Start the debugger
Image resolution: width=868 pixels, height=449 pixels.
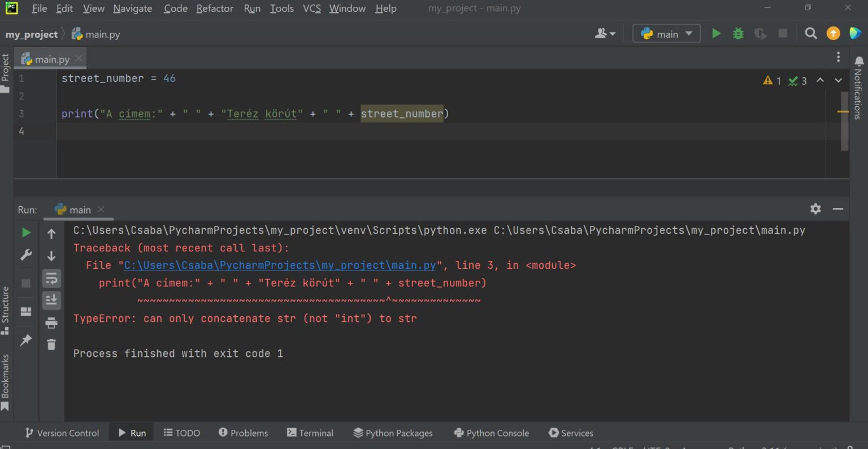click(738, 33)
